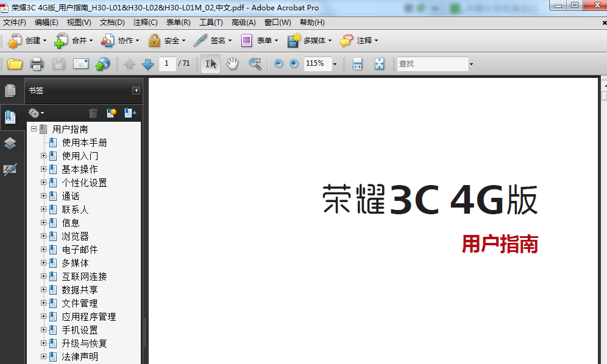Click the Zoom In plus button

click(x=294, y=63)
